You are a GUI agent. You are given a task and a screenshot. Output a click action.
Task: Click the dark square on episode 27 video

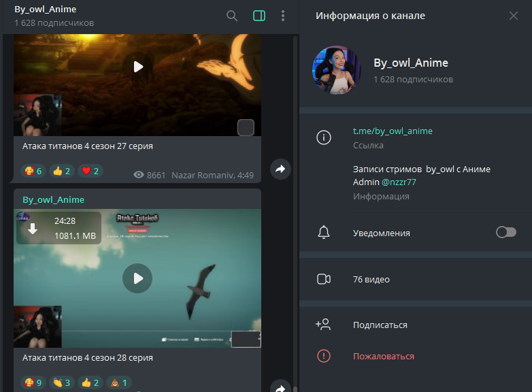pyautogui.click(x=246, y=128)
